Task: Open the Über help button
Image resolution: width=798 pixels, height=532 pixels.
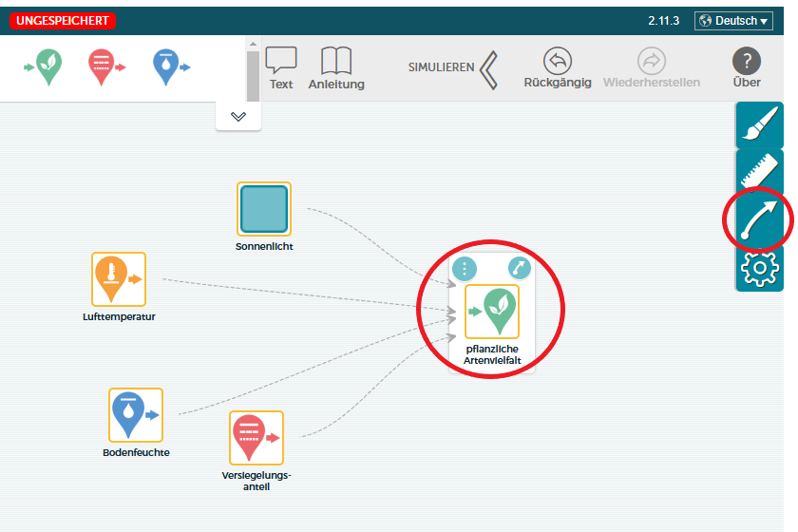Action: pos(747,67)
